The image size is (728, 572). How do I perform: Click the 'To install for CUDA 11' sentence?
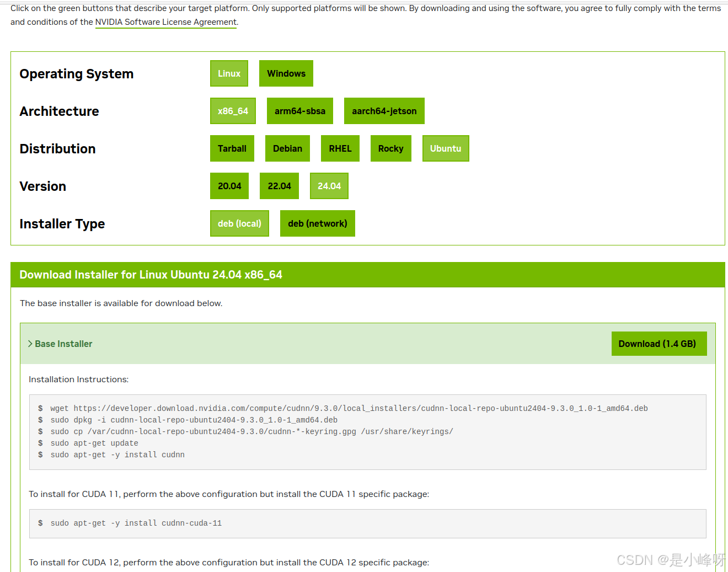click(229, 494)
